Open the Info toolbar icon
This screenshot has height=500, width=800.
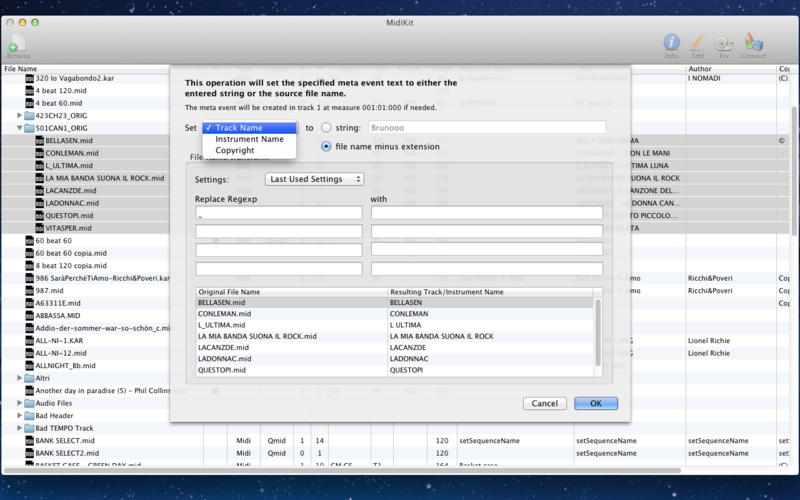coord(671,45)
